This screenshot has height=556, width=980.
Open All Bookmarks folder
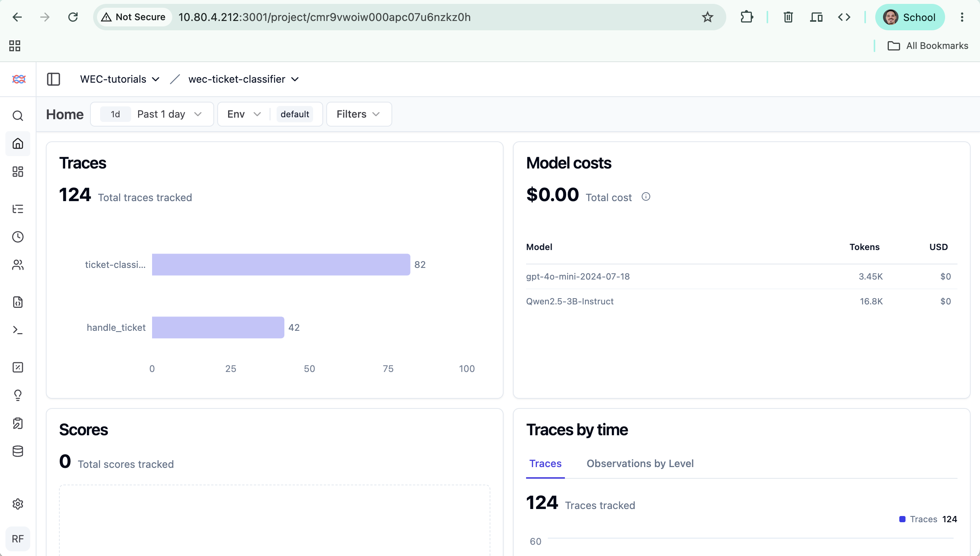click(x=928, y=46)
